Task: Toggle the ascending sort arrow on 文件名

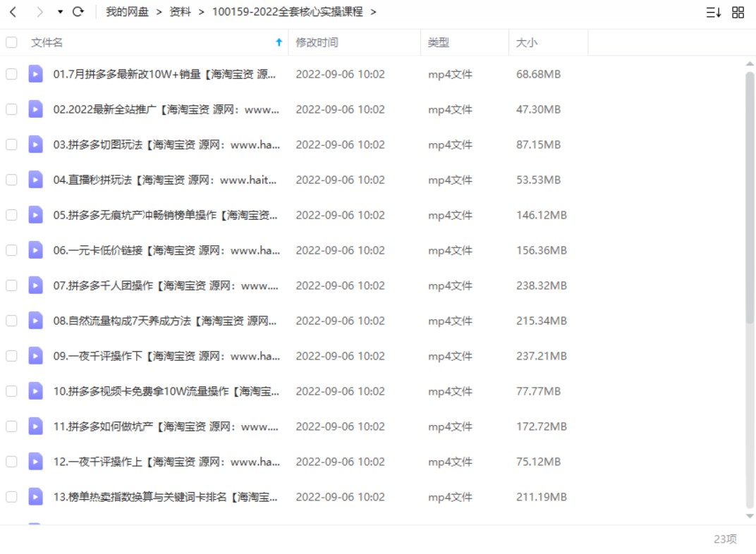Action: 279,42
